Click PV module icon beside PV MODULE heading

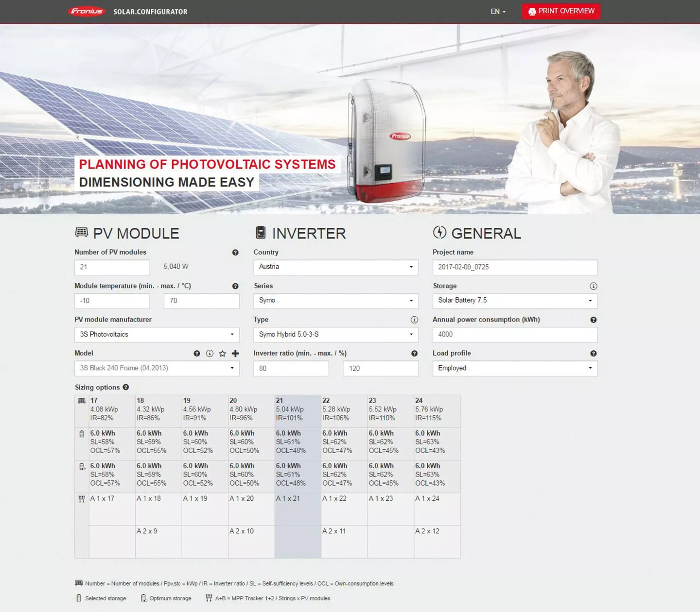tap(82, 233)
